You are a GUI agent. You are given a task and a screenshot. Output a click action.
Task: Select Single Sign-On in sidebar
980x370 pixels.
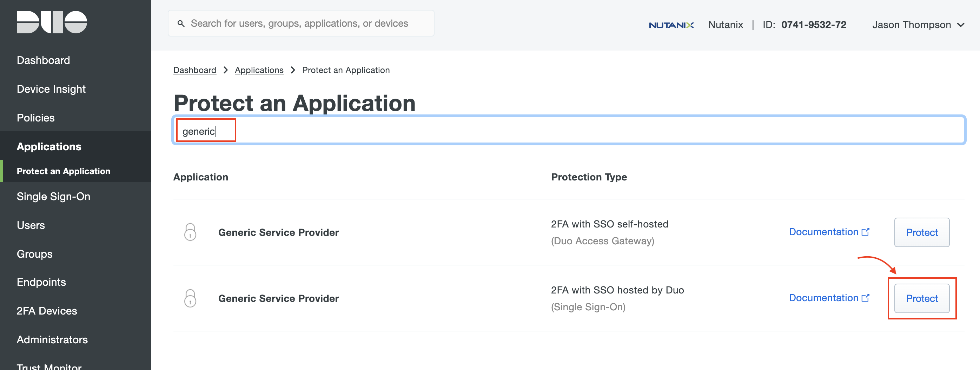click(53, 197)
